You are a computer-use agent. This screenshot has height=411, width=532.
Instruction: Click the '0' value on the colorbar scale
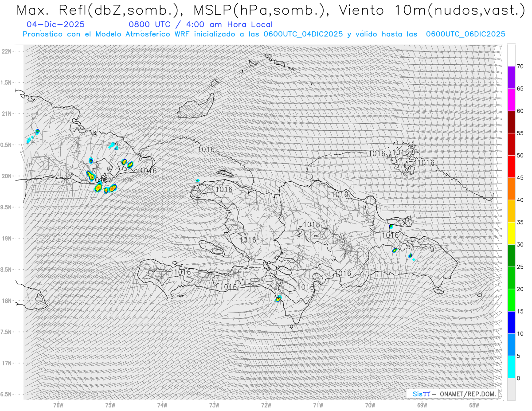click(518, 378)
